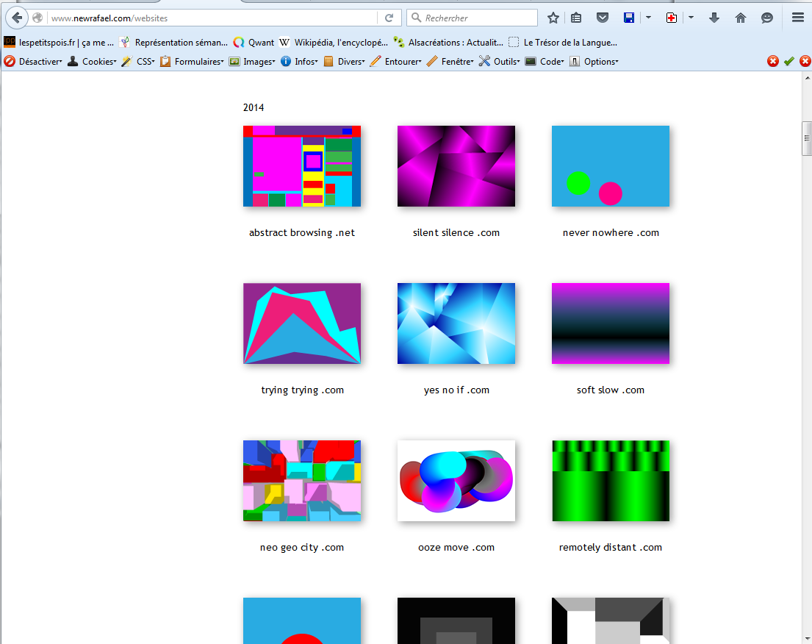Open the downloads arrow icon

tap(714, 18)
